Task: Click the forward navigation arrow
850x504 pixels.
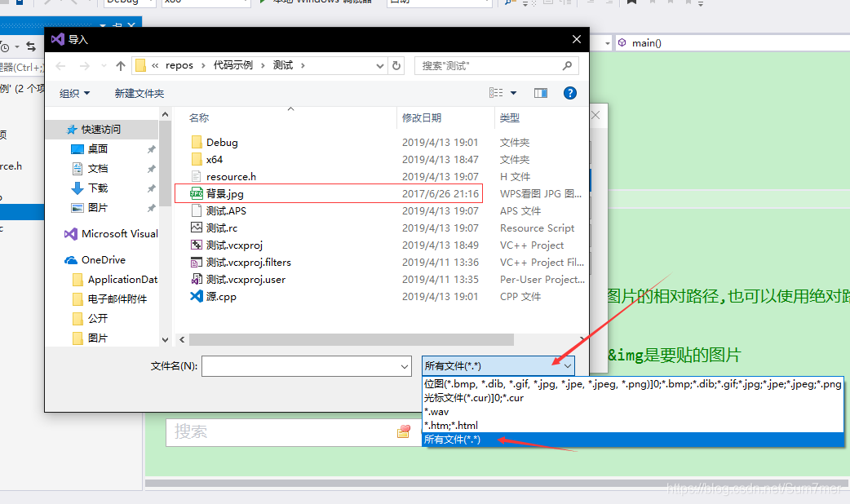Action: pyautogui.click(x=85, y=66)
